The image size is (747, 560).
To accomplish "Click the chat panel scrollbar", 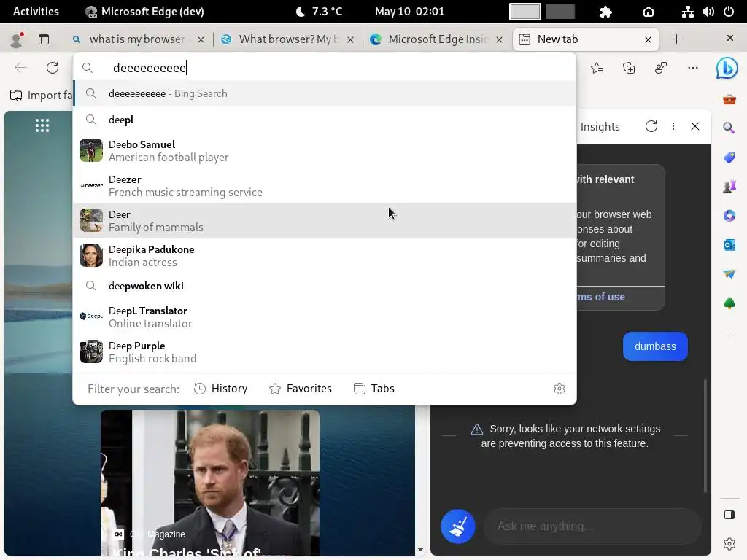I will (x=705, y=436).
